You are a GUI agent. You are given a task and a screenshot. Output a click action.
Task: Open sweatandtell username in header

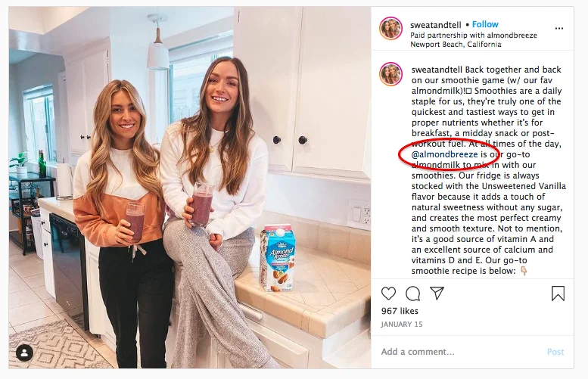tap(436, 25)
